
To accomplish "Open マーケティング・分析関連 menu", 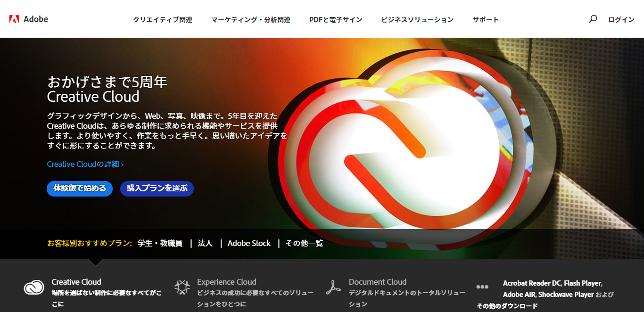I will click(x=251, y=20).
